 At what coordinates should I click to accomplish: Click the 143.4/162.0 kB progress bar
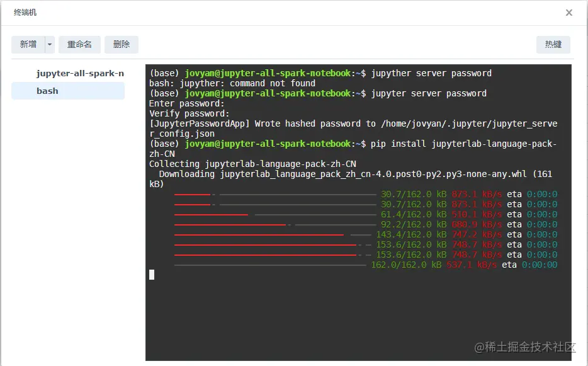tap(273, 235)
